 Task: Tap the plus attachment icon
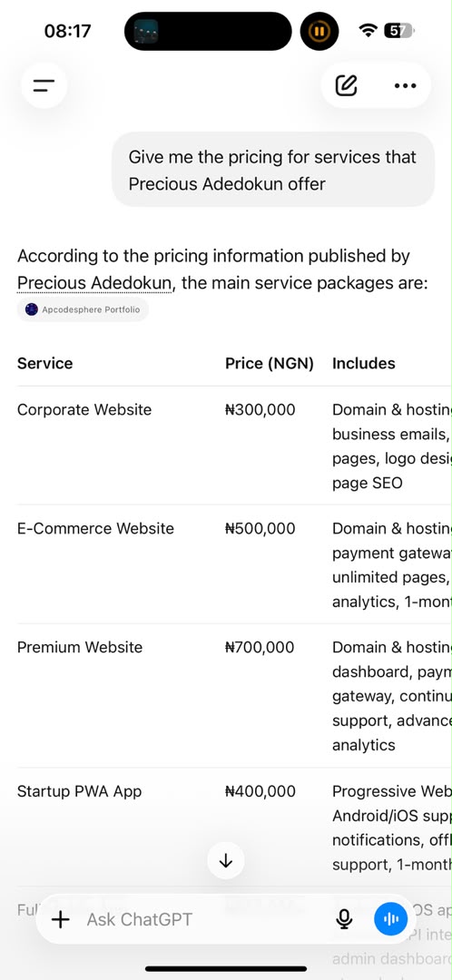[60, 919]
